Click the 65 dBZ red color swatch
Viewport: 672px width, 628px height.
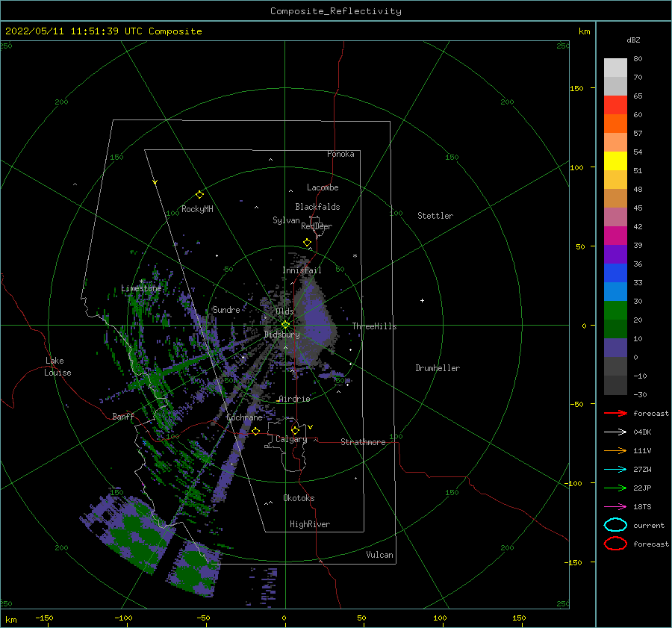615,105
